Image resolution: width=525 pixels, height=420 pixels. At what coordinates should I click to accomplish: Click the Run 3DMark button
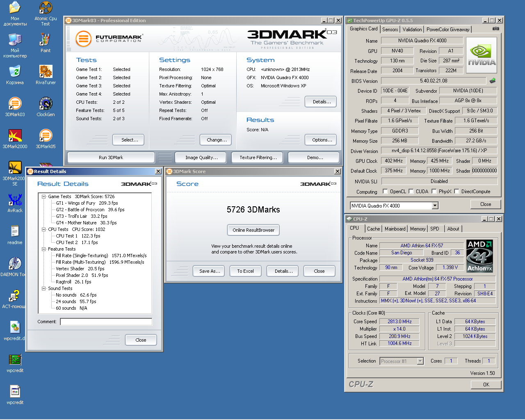click(x=111, y=157)
